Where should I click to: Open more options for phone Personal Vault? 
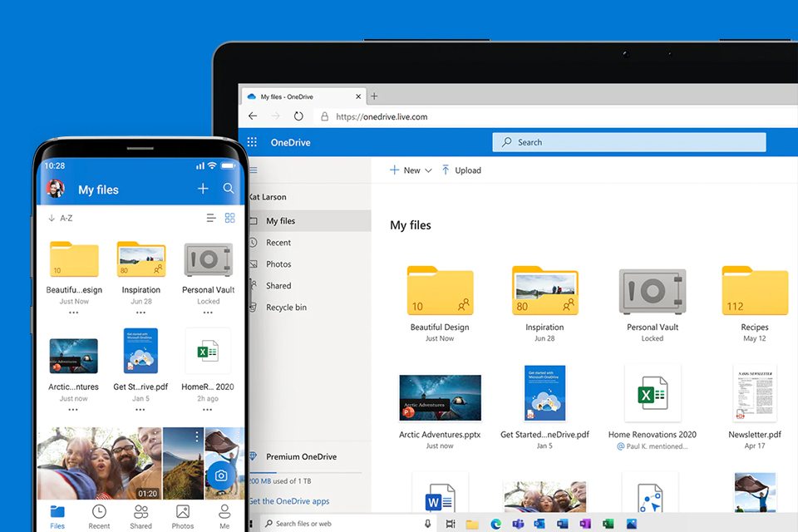click(208, 313)
